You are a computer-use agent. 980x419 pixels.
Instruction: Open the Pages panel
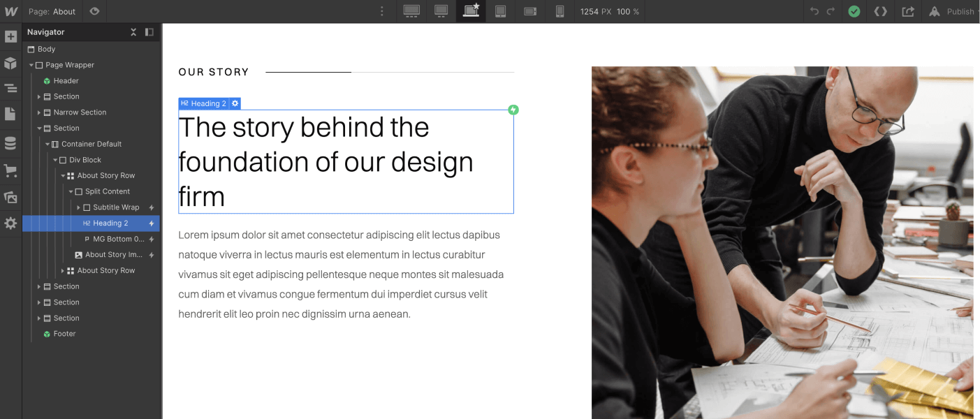click(x=10, y=115)
